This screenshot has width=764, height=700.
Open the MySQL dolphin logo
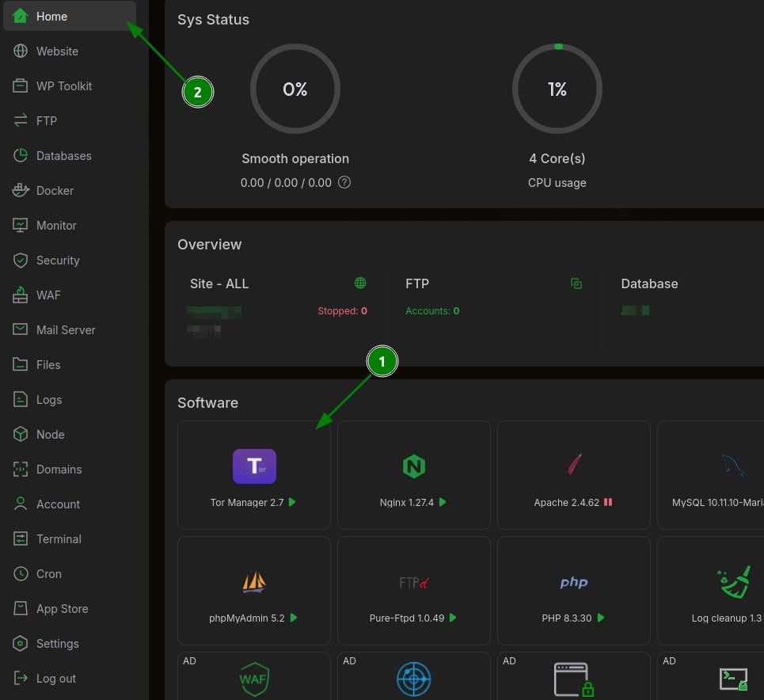point(733,466)
